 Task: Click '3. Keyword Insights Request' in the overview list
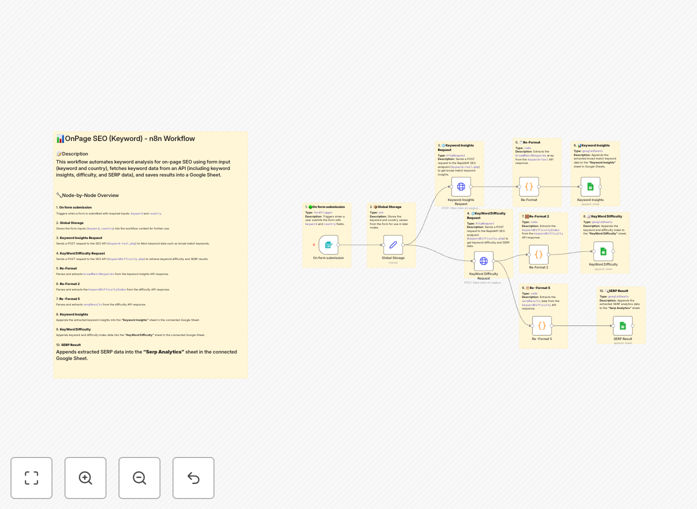(79, 238)
